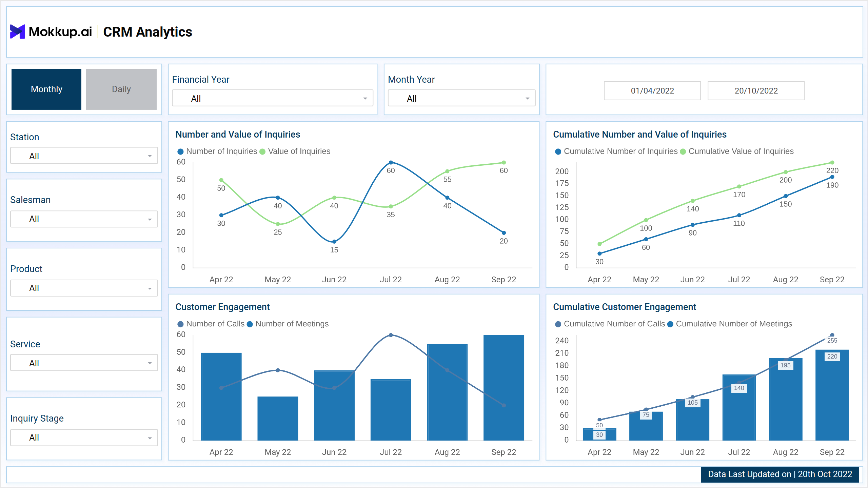This screenshot has width=868, height=488.
Task: Click Cumulative Number of Meetings legend marker
Action: pos(670,324)
